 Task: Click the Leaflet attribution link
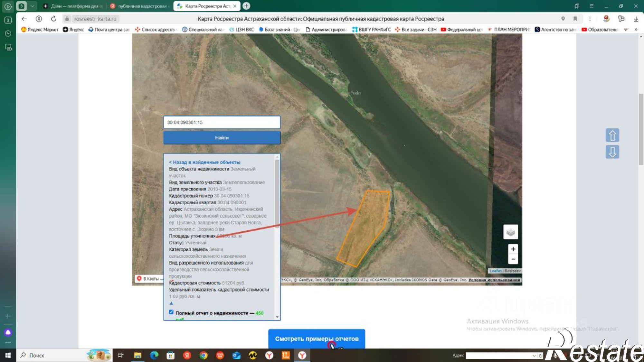(x=496, y=271)
